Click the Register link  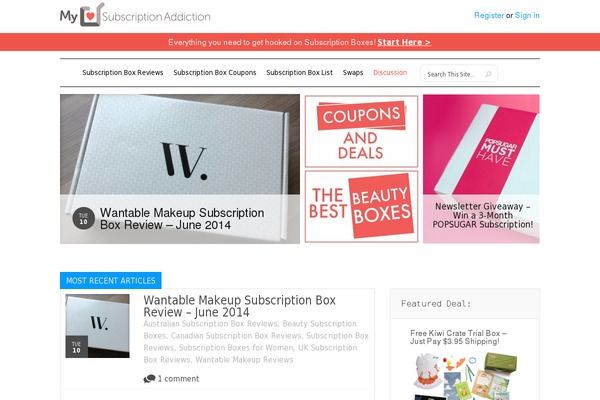[489, 15]
